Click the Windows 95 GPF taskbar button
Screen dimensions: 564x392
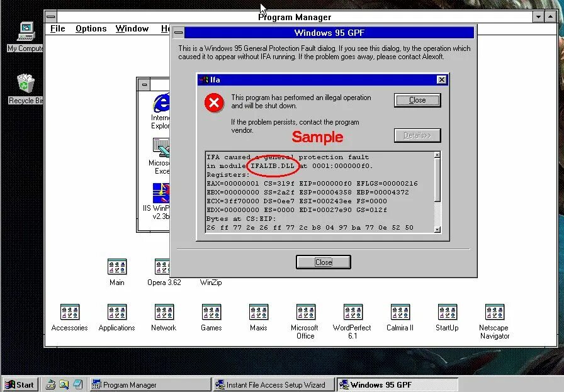(397, 384)
